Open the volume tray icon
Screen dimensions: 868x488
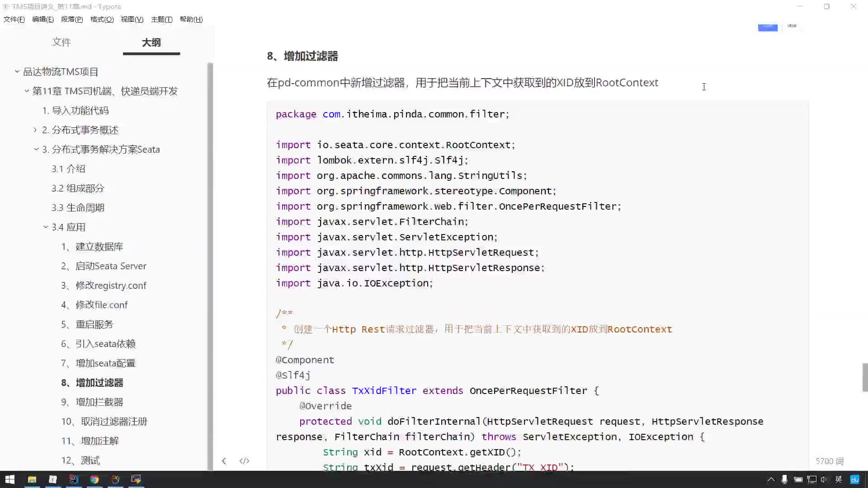(x=824, y=479)
